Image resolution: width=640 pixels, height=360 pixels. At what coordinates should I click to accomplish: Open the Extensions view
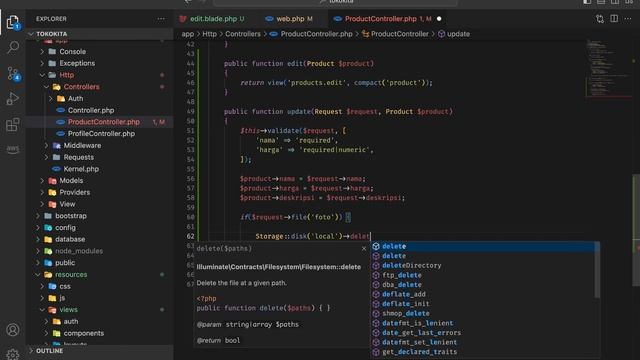coord(13,124)
